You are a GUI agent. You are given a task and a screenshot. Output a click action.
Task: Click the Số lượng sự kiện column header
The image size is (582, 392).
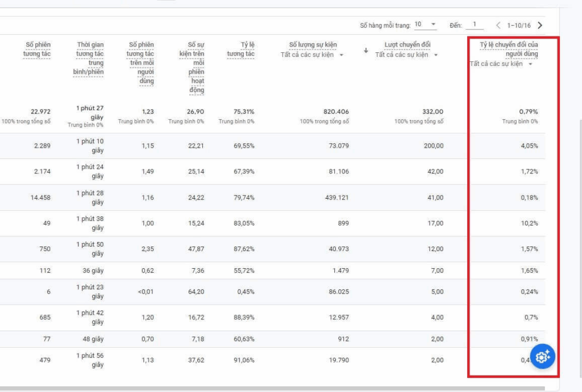click(313, 45)
